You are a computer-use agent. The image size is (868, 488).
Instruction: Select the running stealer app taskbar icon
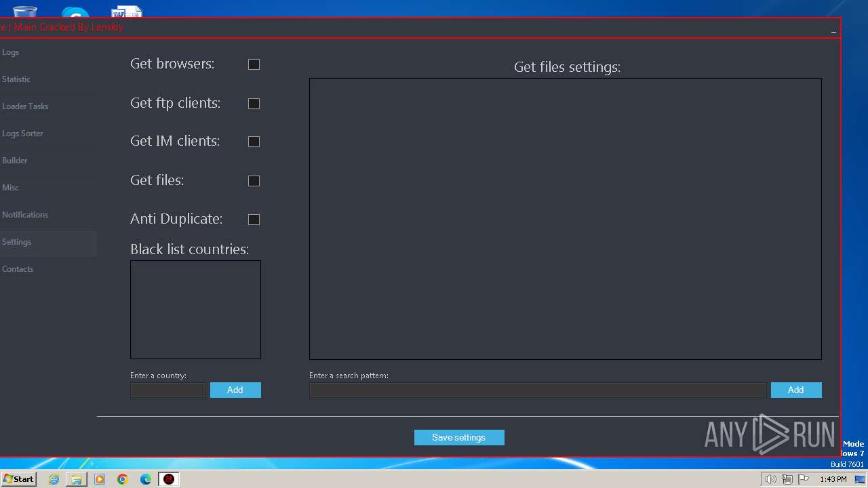click(169, 479)
